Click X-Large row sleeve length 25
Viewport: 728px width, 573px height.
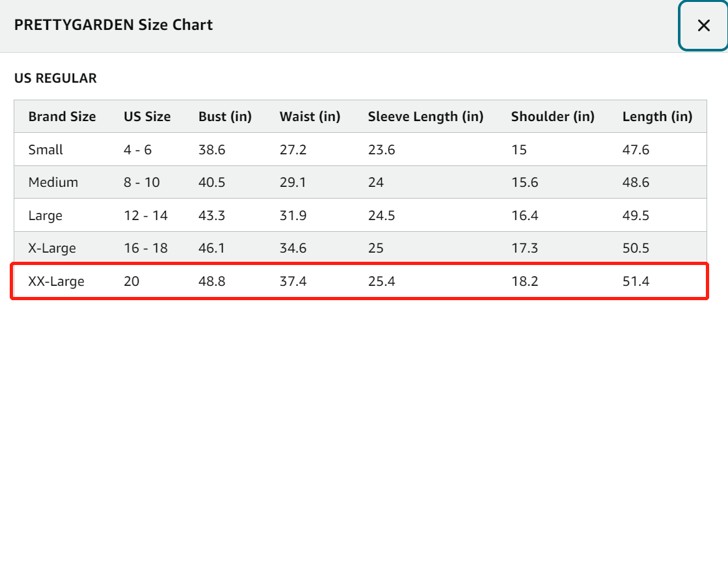tap(376, 248)
